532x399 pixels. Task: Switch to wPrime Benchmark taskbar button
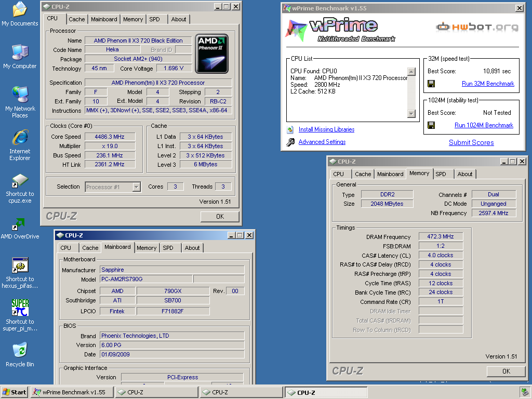click(71, 392)
